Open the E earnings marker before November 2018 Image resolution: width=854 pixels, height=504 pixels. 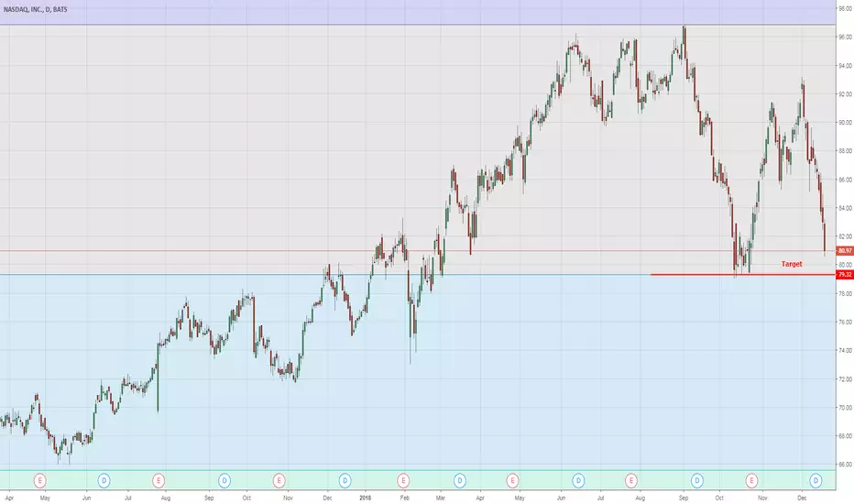click(751, 480)
